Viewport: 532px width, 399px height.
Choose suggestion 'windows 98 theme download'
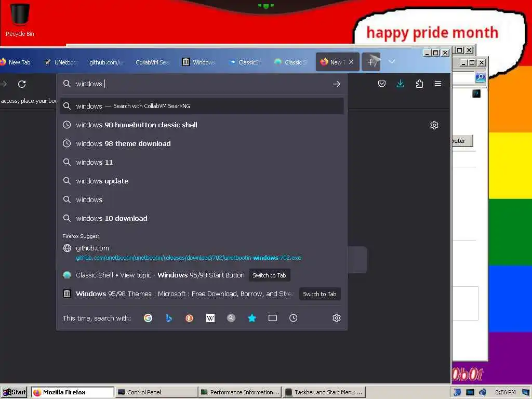coord(202,143)
